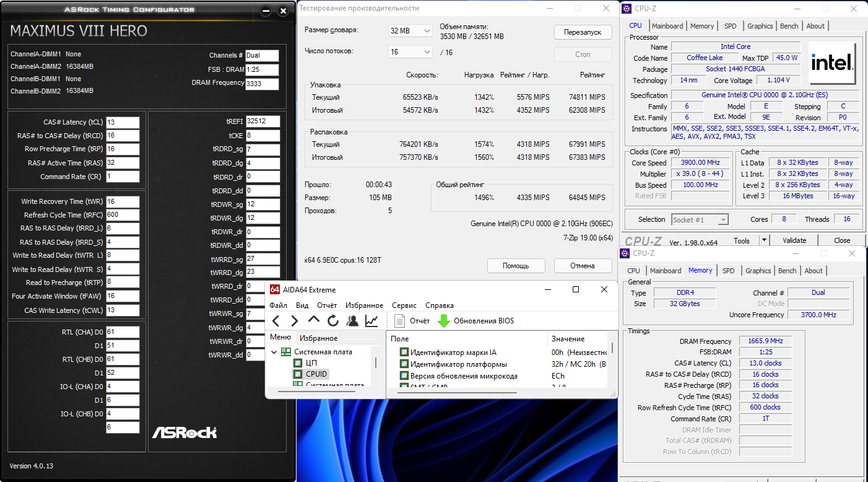Click the Помощь button in benchmark window
This screenshot has height=482, width=868.
[x=516, y=266]
